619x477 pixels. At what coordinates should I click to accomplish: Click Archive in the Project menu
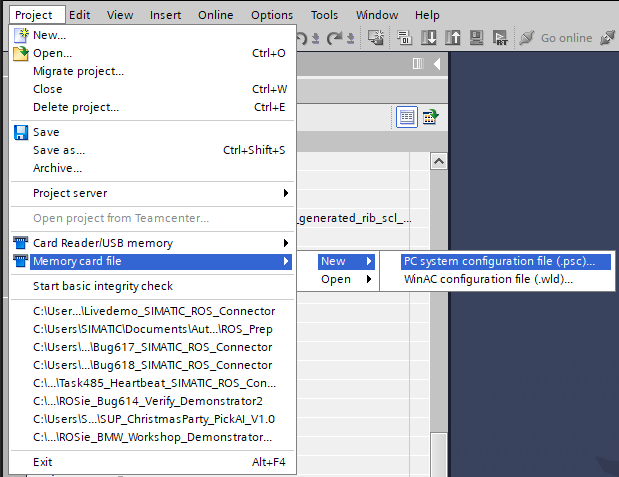coord(57,168)
